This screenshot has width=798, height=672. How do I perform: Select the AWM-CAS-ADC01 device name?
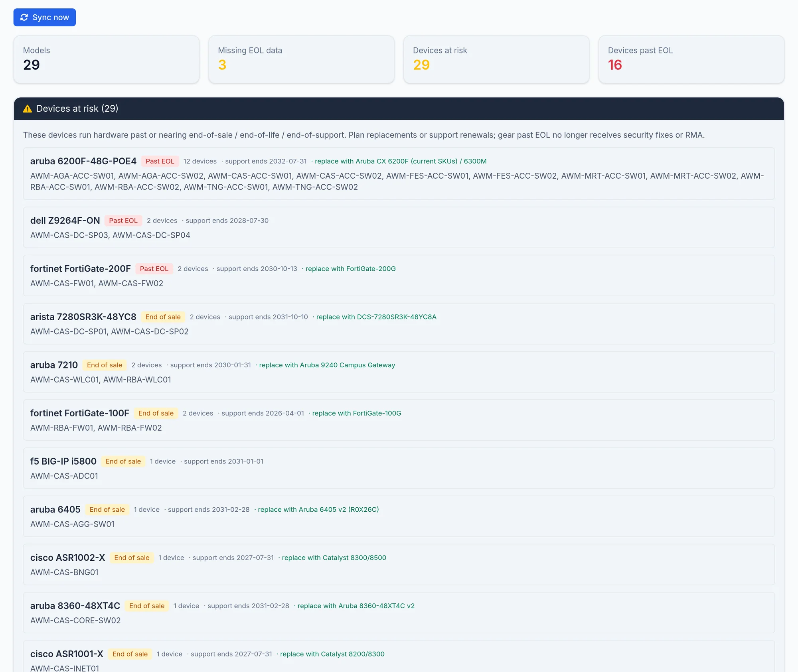pos(64,476)
